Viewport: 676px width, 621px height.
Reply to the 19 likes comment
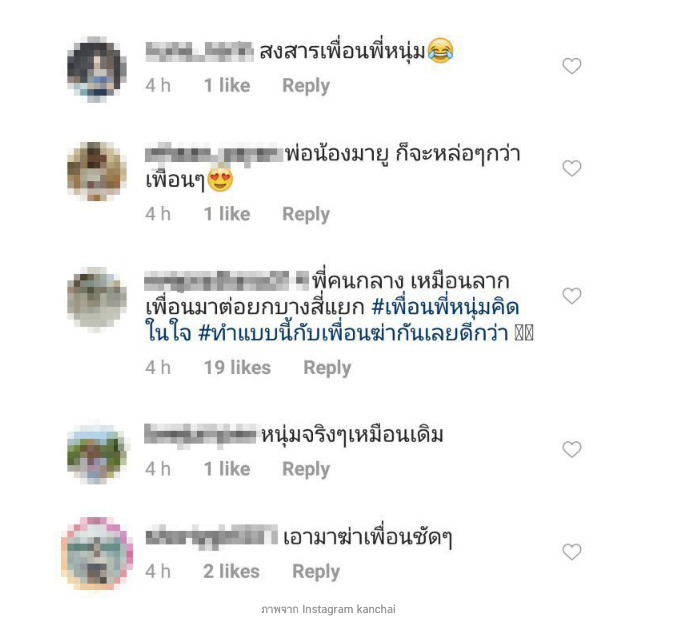click(x=327, y=368)
